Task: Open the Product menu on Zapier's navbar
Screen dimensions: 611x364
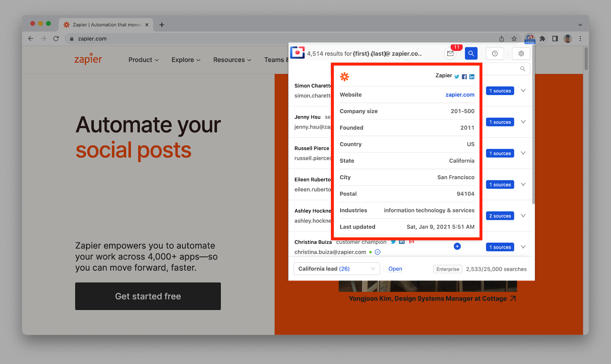Action: (144, 60)
